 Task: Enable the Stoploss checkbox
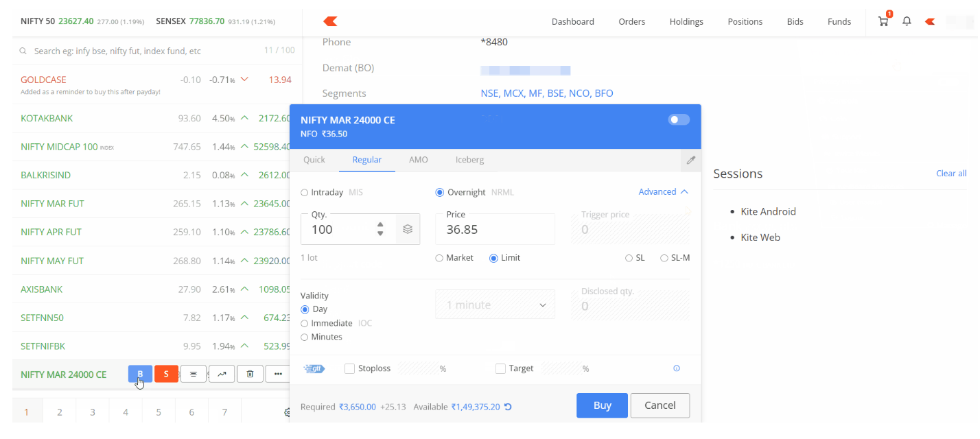[x=349, y=369]
